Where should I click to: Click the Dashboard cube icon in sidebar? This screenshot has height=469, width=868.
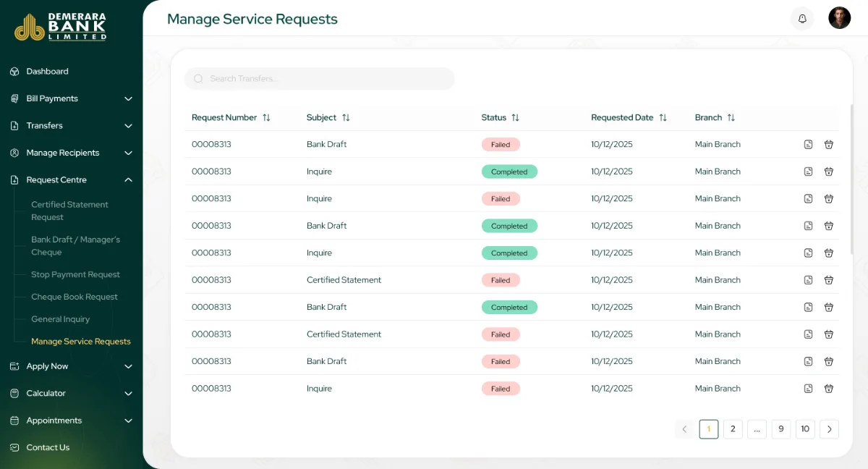14,72
